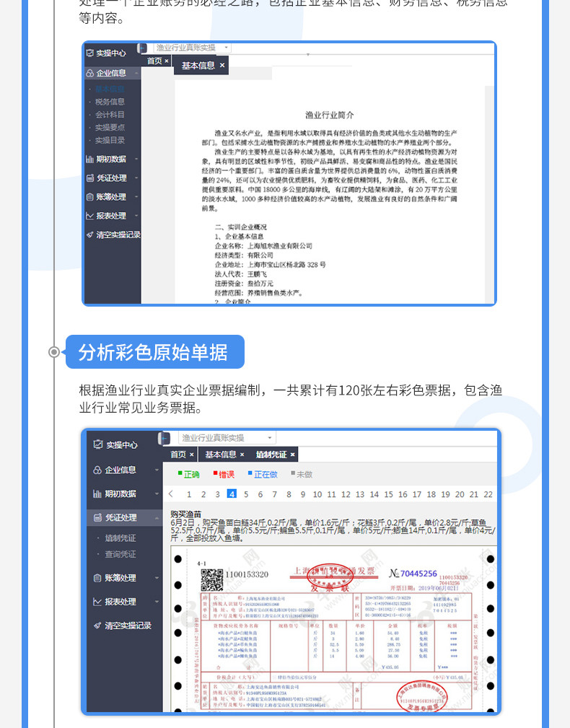Click 实操中心 icon in 渔业行业简介 screenshot
The image size is (570, 728).
89,53
